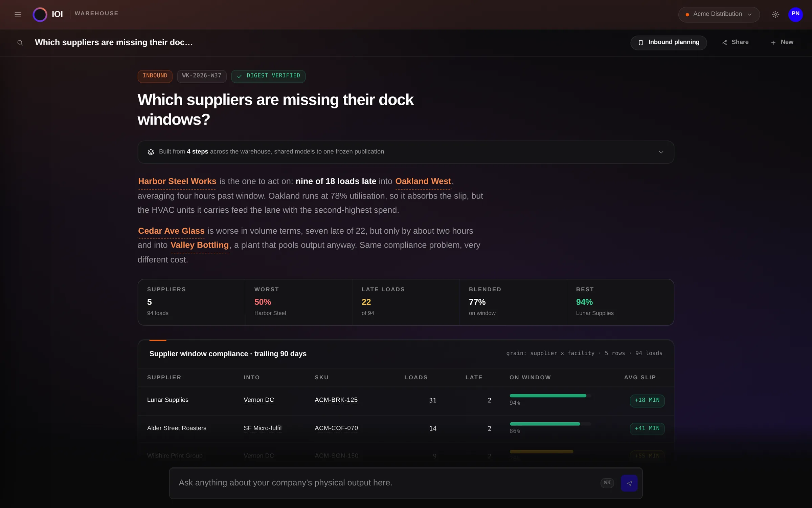The width and height of the screenshot is (812, 508).
Task: Open the SF Micro-fulfil facility link
Action: click(263, 428)
